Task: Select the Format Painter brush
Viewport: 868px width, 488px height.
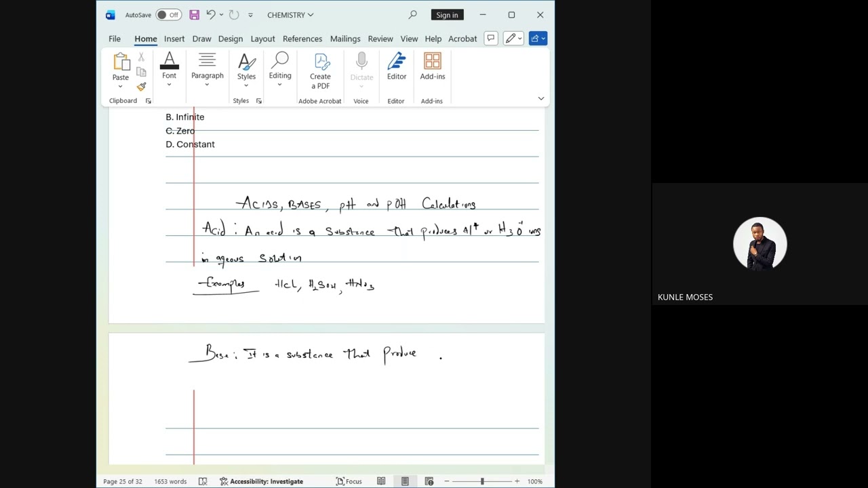Action: pyautogui.click(x=141, y=87)
